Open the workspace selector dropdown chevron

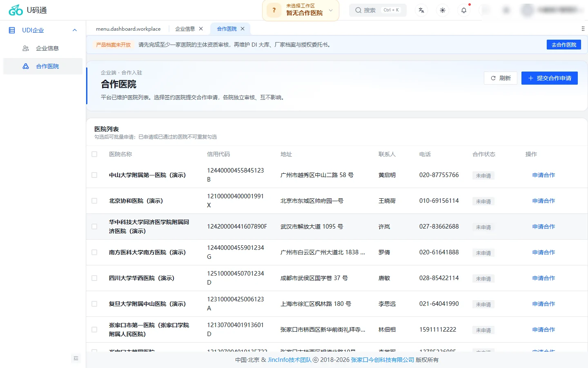331,10
